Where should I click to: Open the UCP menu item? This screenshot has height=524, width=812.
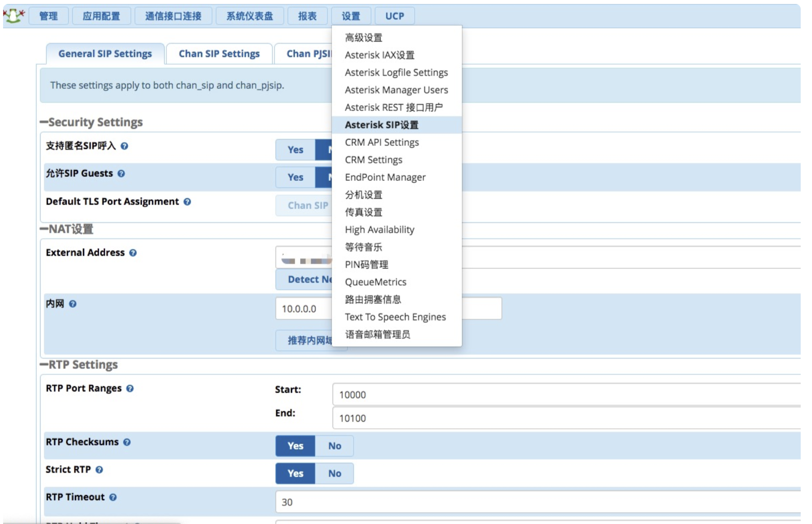(x=395, y=16)
